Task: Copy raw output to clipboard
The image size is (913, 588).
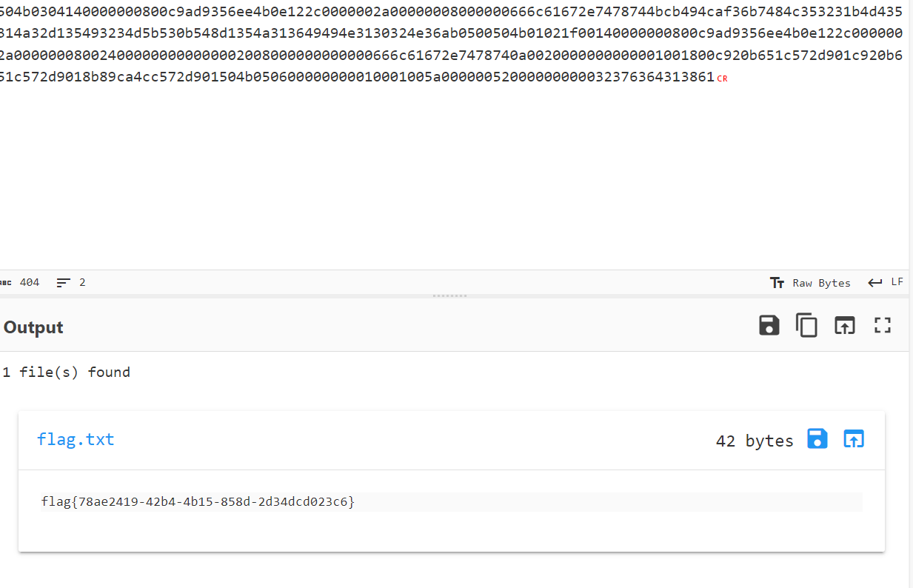Action: coord(806,325)
